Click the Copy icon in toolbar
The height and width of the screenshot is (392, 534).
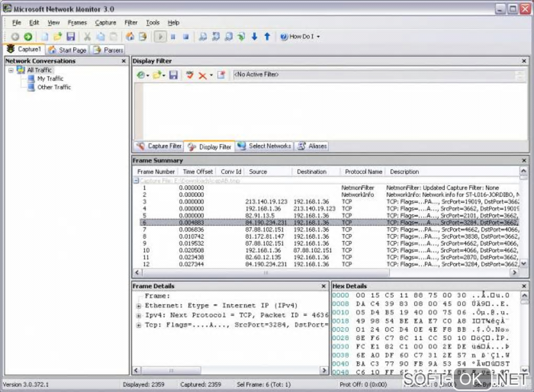tap(101, 37)
